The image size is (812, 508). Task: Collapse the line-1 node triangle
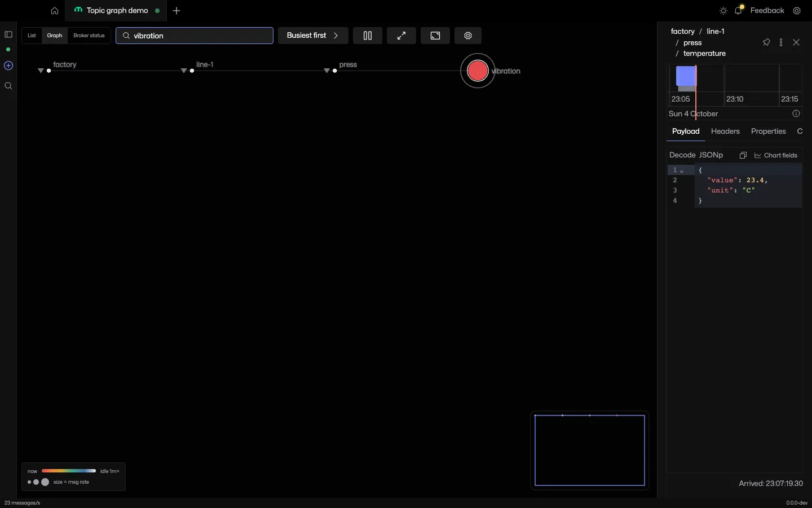point(184,71)
